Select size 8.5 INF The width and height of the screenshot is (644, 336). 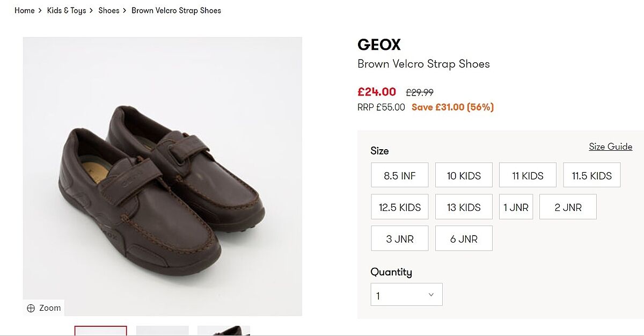[x=400, y=176]
